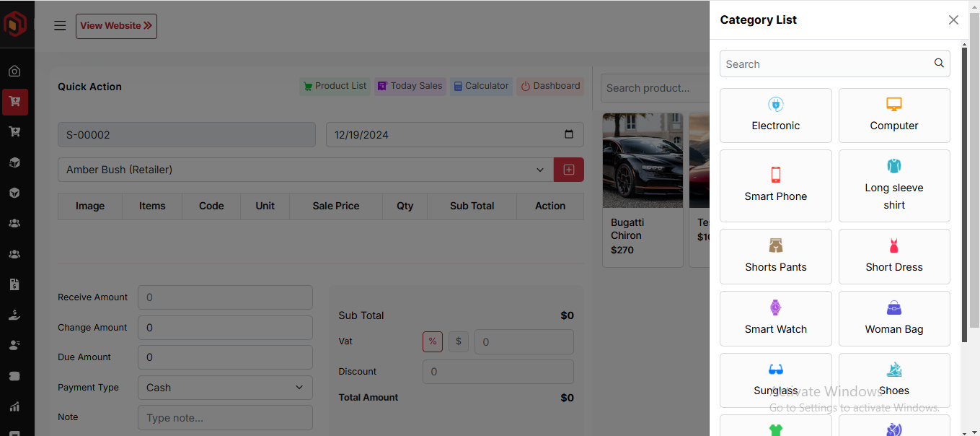
Task: Click the Receive Amount input field
Action: [225, 297]
